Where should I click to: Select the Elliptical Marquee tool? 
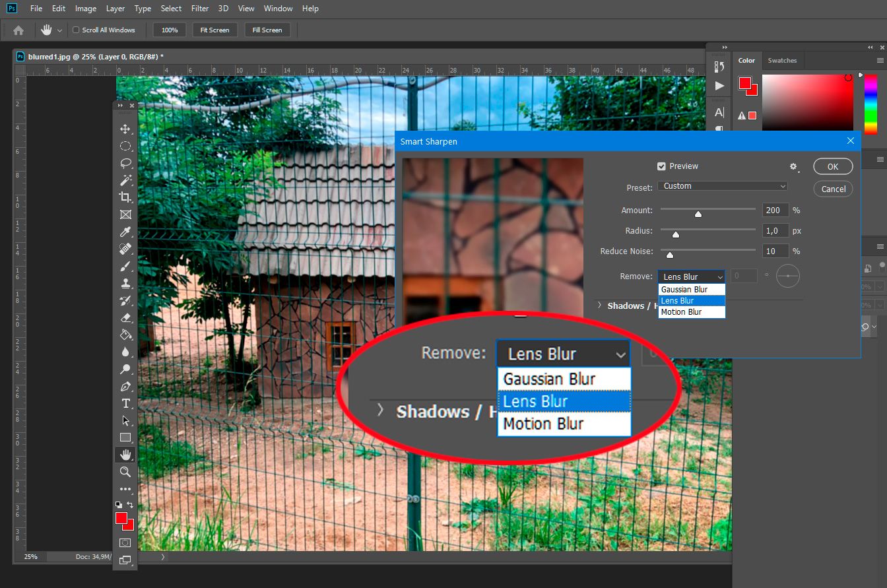pos(125,146)
